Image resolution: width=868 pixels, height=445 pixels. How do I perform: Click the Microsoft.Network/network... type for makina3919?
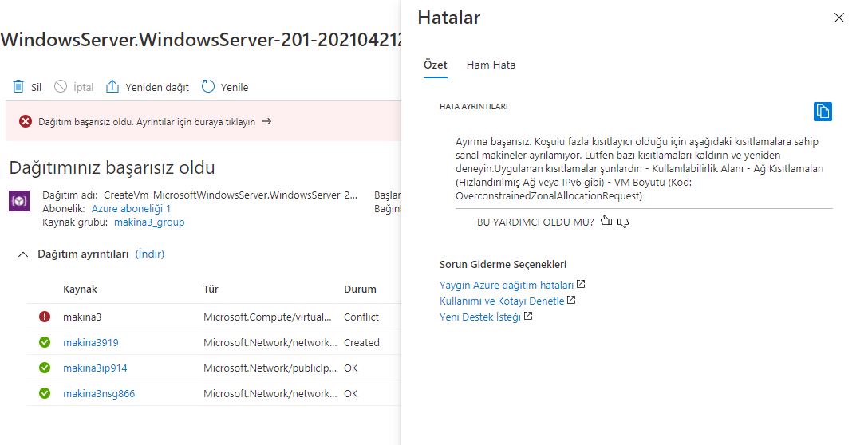270,343
